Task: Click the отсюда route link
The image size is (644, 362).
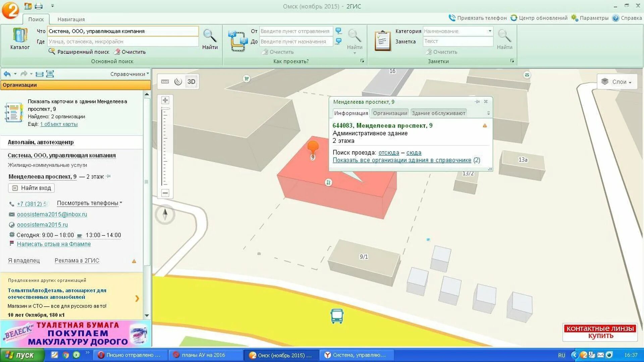Action: (389, 153)
